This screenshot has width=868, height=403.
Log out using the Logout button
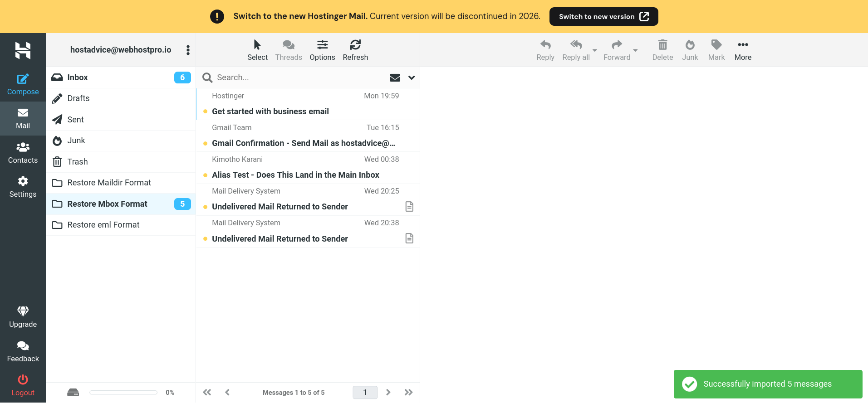23,386
